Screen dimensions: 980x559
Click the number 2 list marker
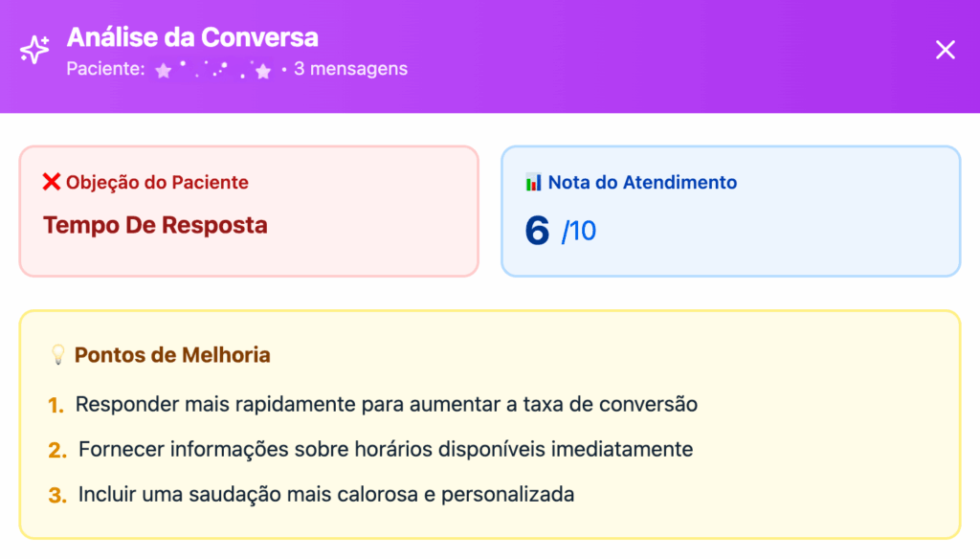pos(57,450)
